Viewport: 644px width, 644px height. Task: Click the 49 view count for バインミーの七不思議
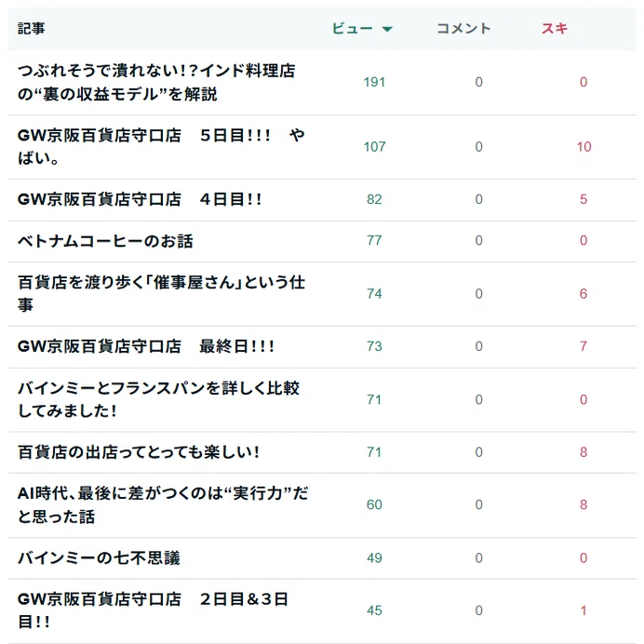coord(374,557)
